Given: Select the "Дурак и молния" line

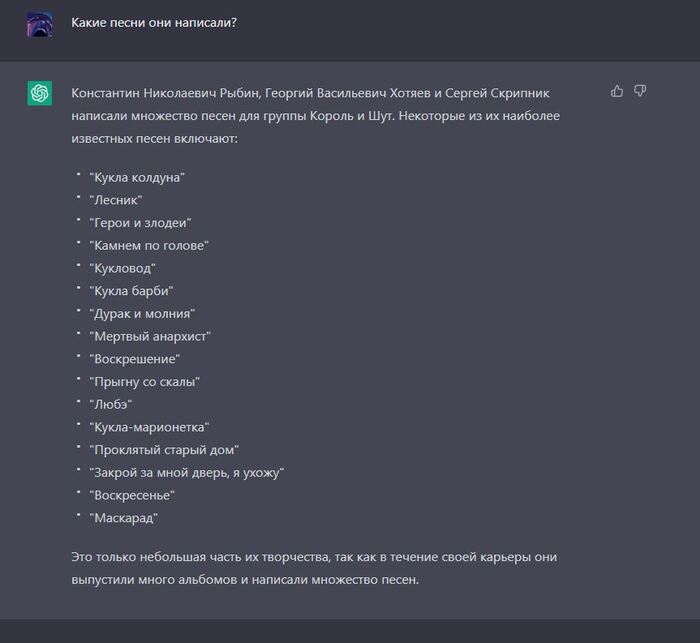Looking at the screenshot, I should coord(141,313).
